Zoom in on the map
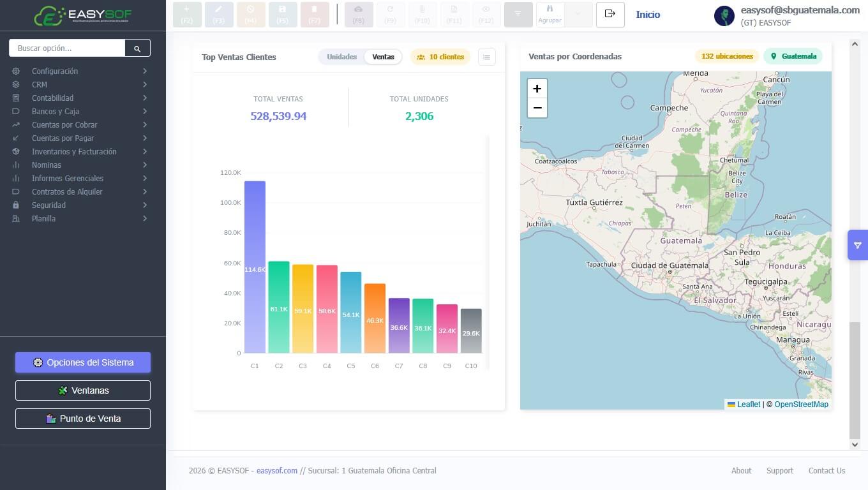The width and height of the screenshot is (868, 490). pos(537,89)
